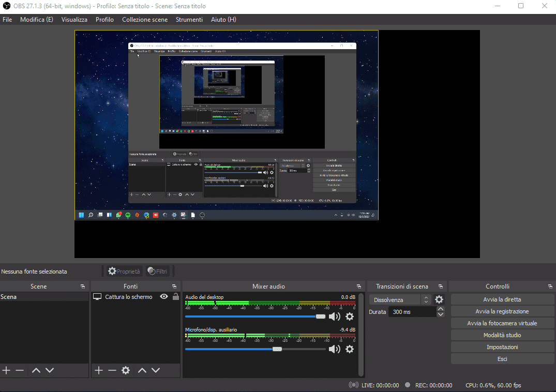Click the Durata 300 ms input field
This screenshot has height=392, width=556.
tap(412, 312)
